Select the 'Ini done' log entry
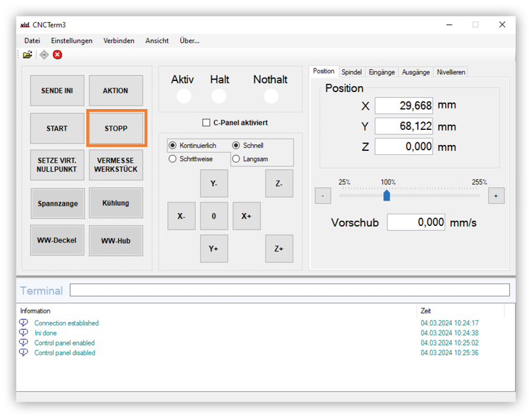 click(46, 333)
